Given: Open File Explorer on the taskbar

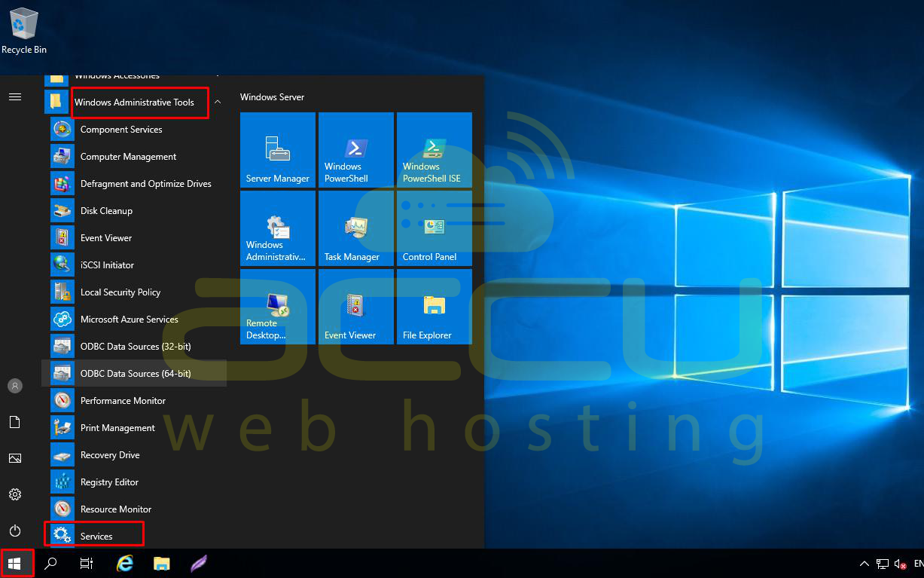Looking at the screenshot, I should [x=161, y=563].
